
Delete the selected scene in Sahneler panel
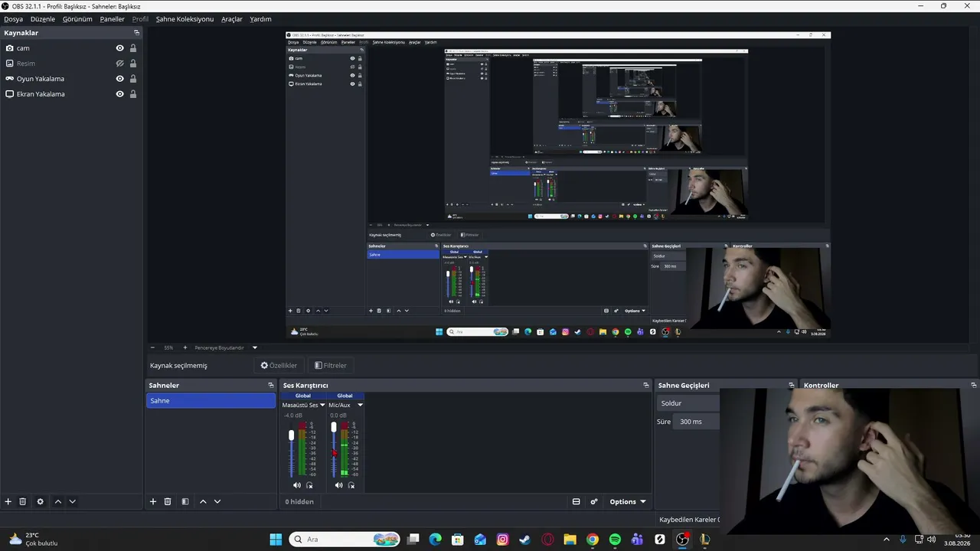pos(168,502)
